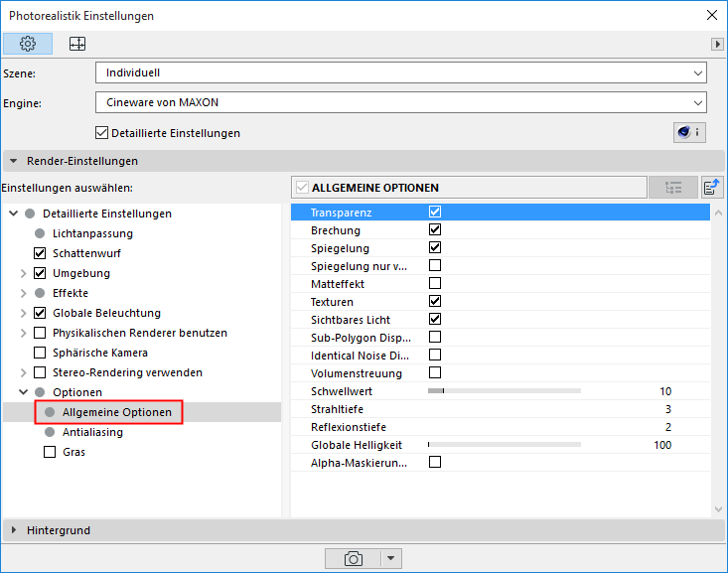The width and height of the screenshot is (728, 573).
Task: Toggle the Texturen checkbox
Action: [435, 301]
